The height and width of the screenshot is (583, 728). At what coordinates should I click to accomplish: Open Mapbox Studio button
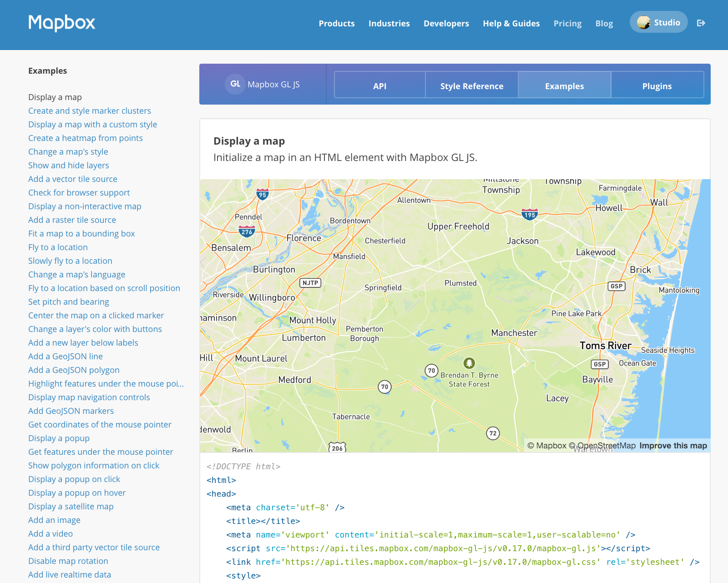tap(658, 22)
